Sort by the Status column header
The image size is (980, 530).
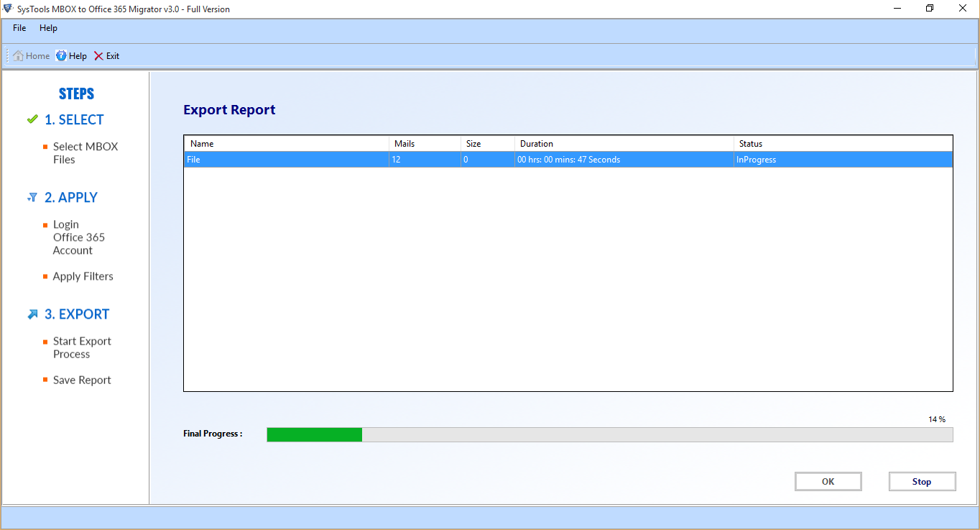843,144
